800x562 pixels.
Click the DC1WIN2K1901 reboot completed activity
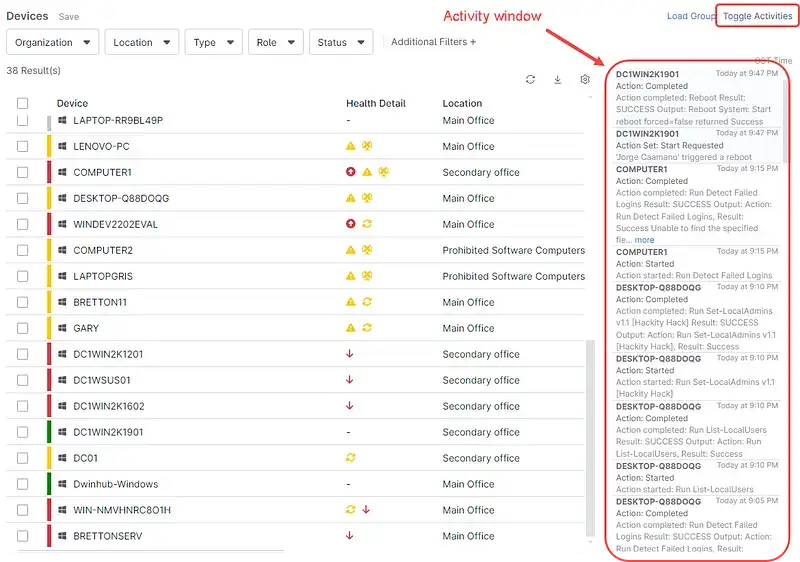(696, 97)
